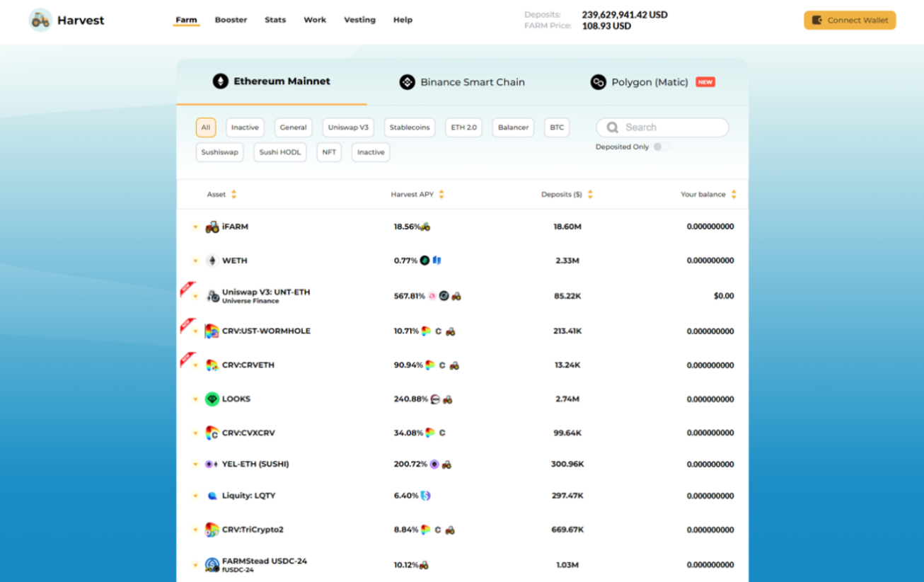
Task: Click into the Search field
Action: [x=662, y=127]
